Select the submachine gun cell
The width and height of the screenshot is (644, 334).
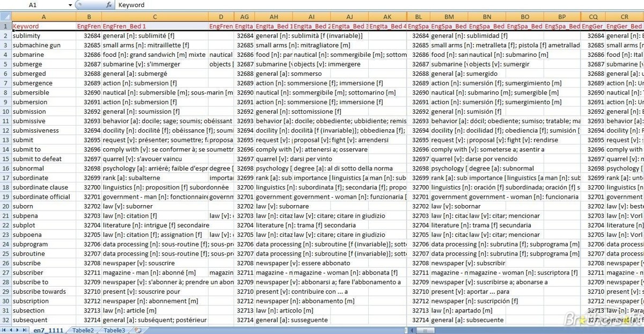[x=43, y=45]
